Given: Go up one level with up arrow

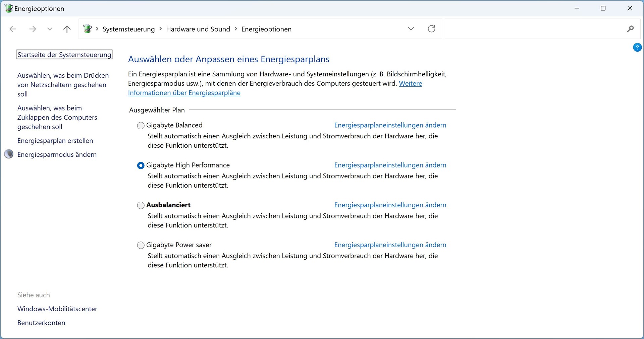Looking at the screenshot, I should (x=67, y=29).
